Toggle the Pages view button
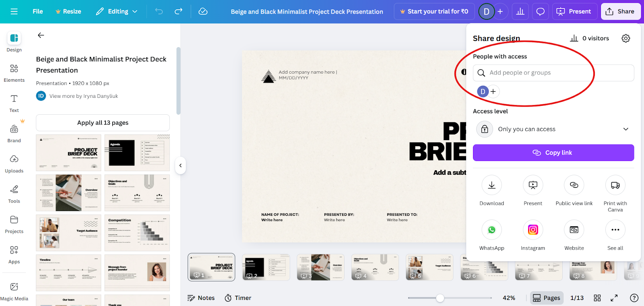The width and height of the screenshot is (644, 306). (547, 298)
